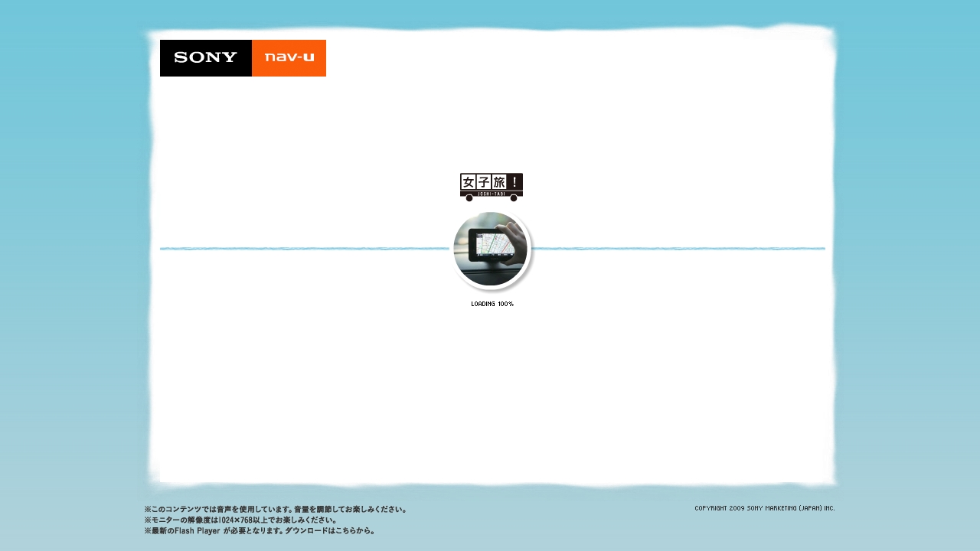Viewport: 980px width, 551px height.
Task: Click the hand holding the navigation device
Action: pos(517,239)
